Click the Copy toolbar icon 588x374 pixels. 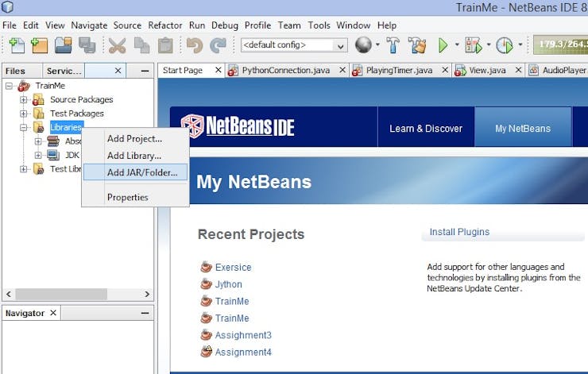click(141, 46)
